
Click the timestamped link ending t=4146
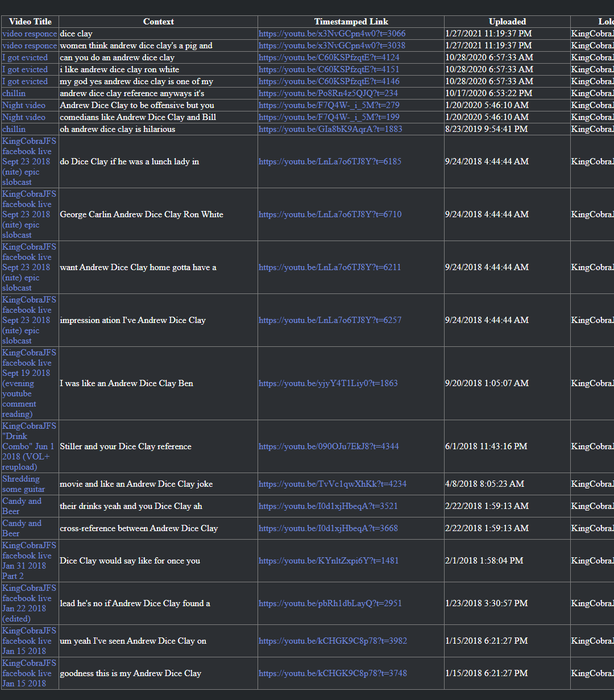point(329,81)
